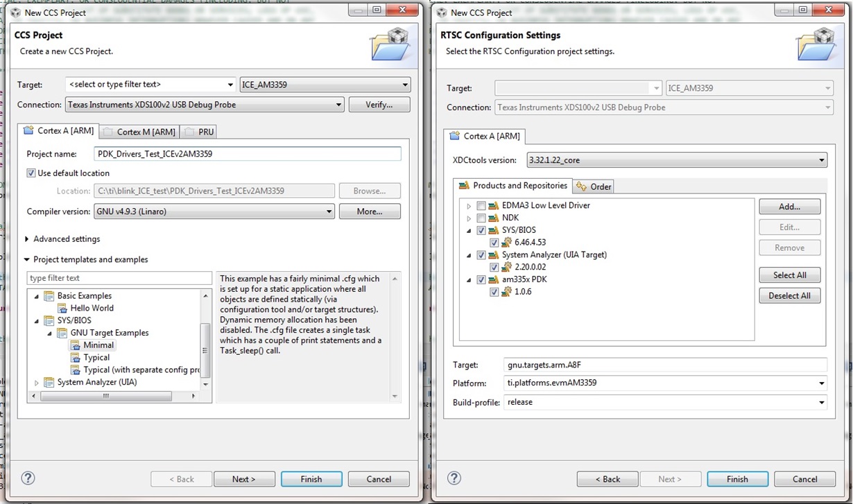Click Minimal template icon
The height and width of the screenshot is (504, 853).
click(x=76, y=345)
